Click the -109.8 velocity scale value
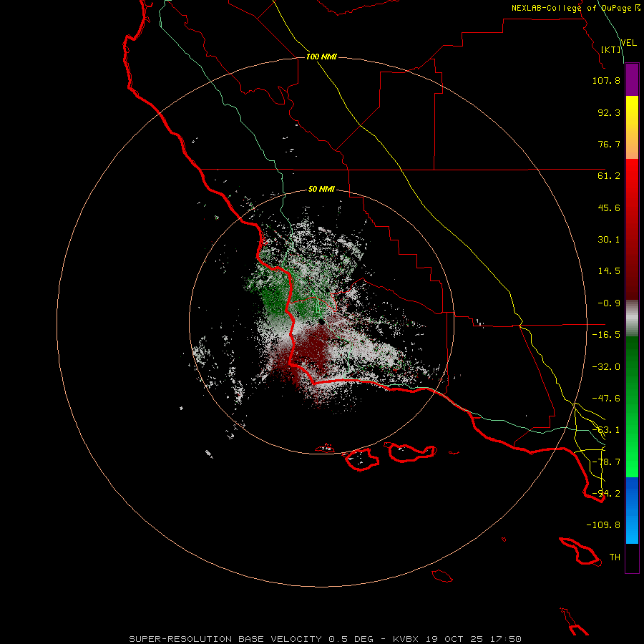The image size is (644, 644). click(603, 525)
